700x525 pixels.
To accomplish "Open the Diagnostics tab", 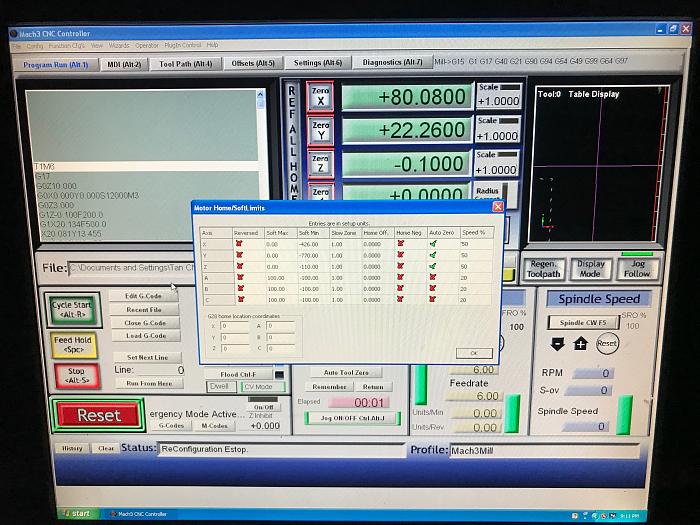I will point(392,63).
